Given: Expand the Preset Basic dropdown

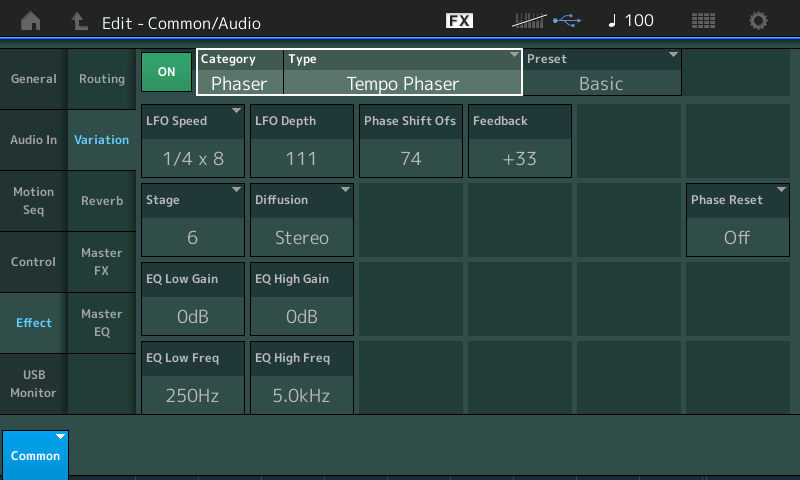Looking at the screenshot, I should [602, 72].
